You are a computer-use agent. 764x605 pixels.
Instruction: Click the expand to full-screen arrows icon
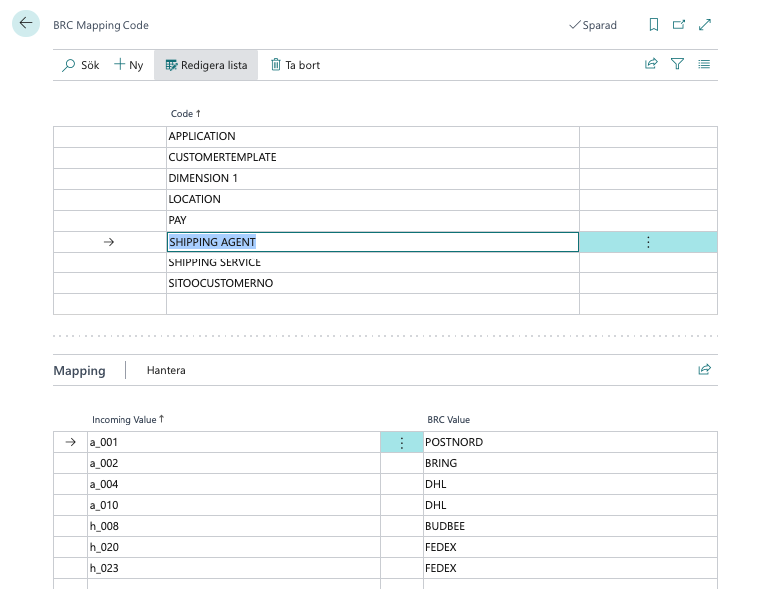[705, 25]
